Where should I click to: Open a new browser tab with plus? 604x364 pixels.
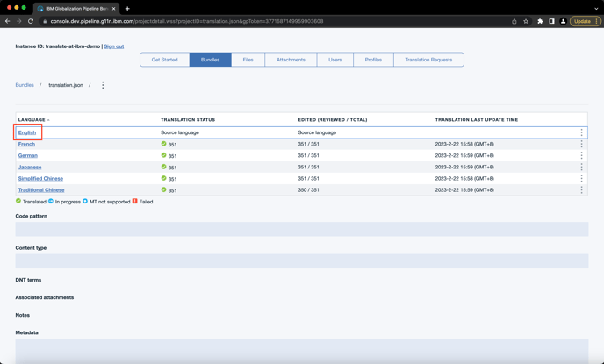coord(127,9)
